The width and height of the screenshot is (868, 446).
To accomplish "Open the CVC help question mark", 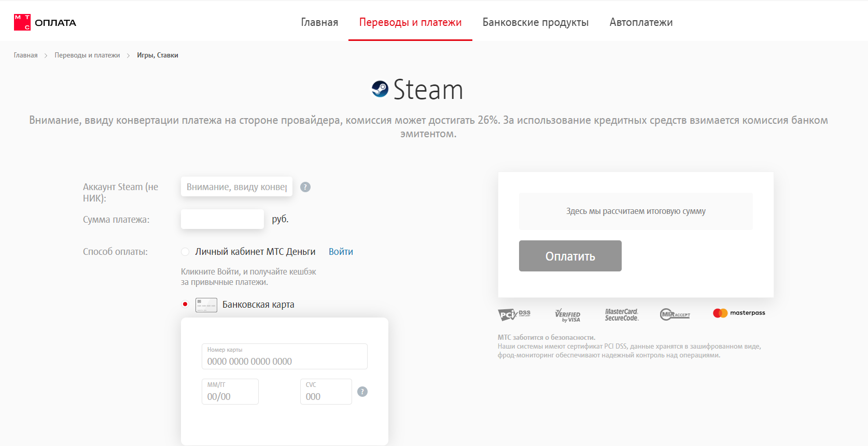I will click(362, 392).
